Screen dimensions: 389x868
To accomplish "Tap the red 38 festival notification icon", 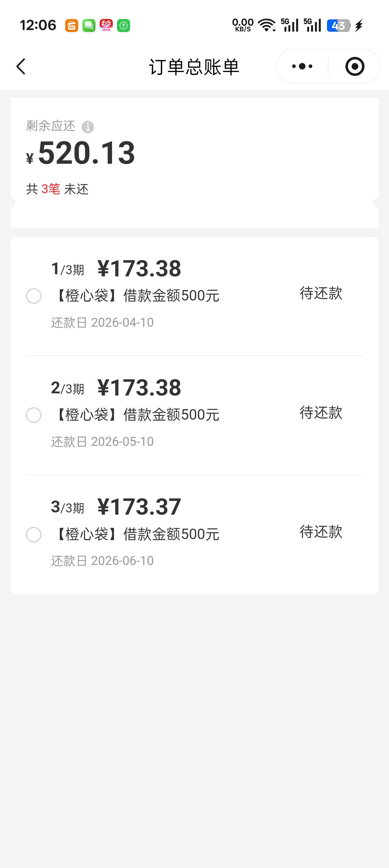I will (106, 26).
